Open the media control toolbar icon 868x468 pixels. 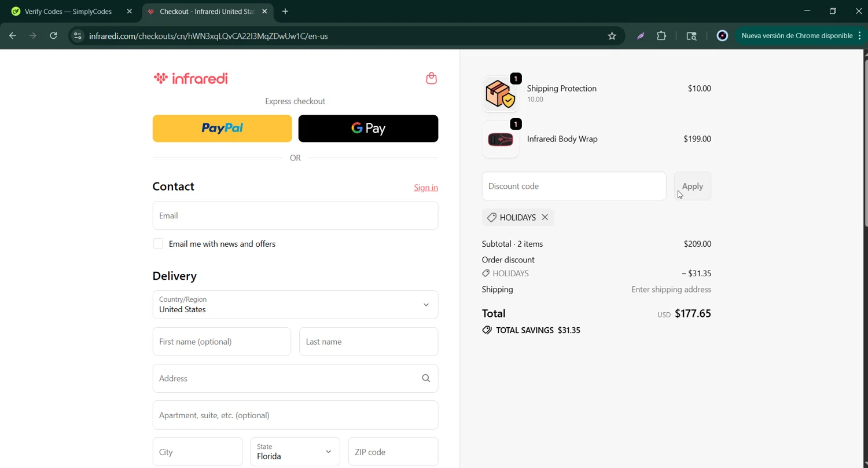[692, 36]
